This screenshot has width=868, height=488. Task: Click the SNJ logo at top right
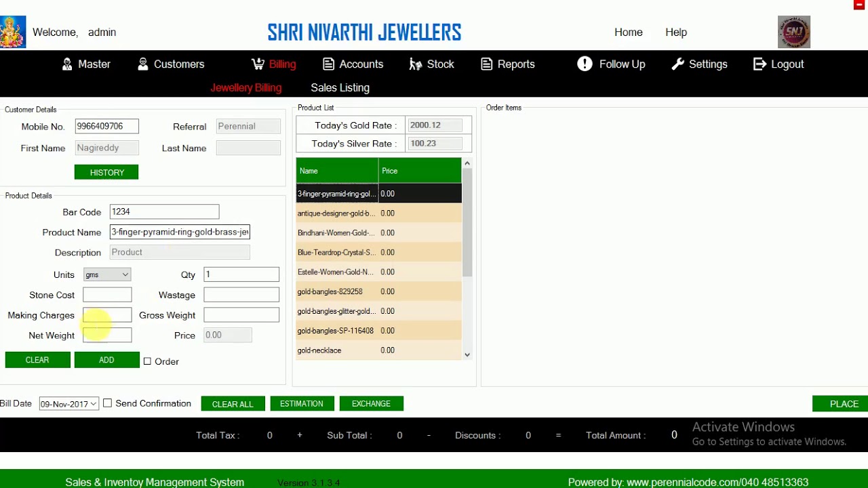coord(794,32)
